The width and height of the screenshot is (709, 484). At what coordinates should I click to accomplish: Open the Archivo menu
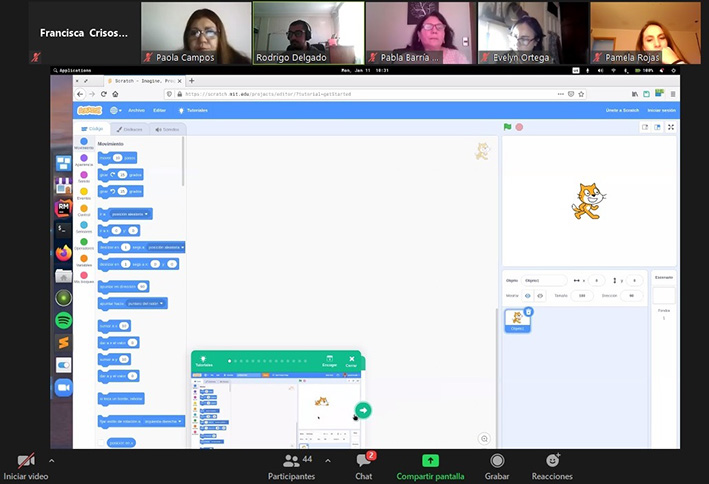[136, 110]
